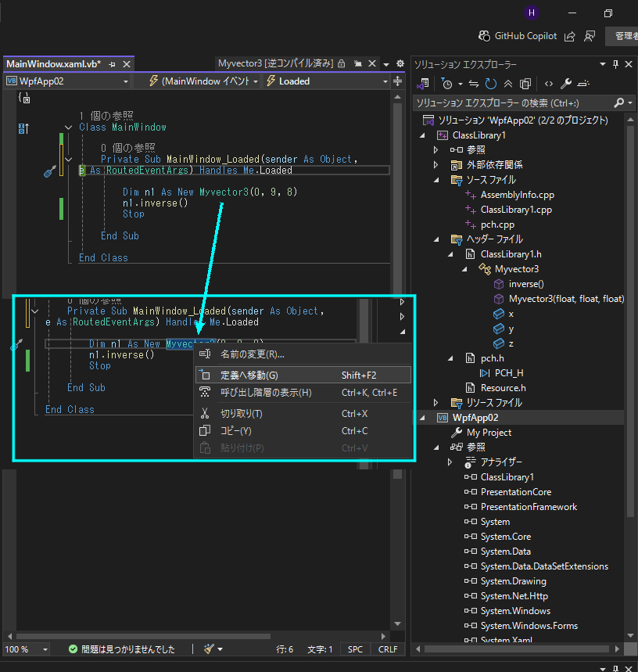Select 名前の変更(R) in the context menu
The width and height of the screenshot is (638, 672).
303,354
